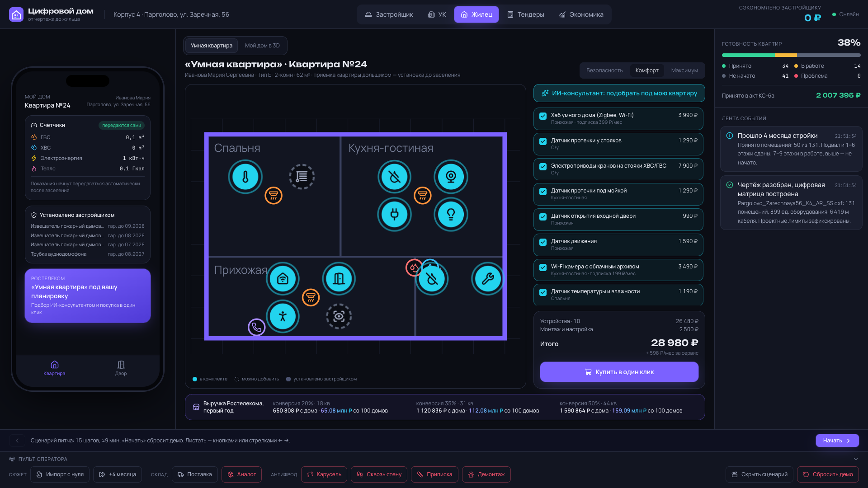
Task: Toggle Электроприводы кранов на стояки checkbox
Action: [543, 167]
